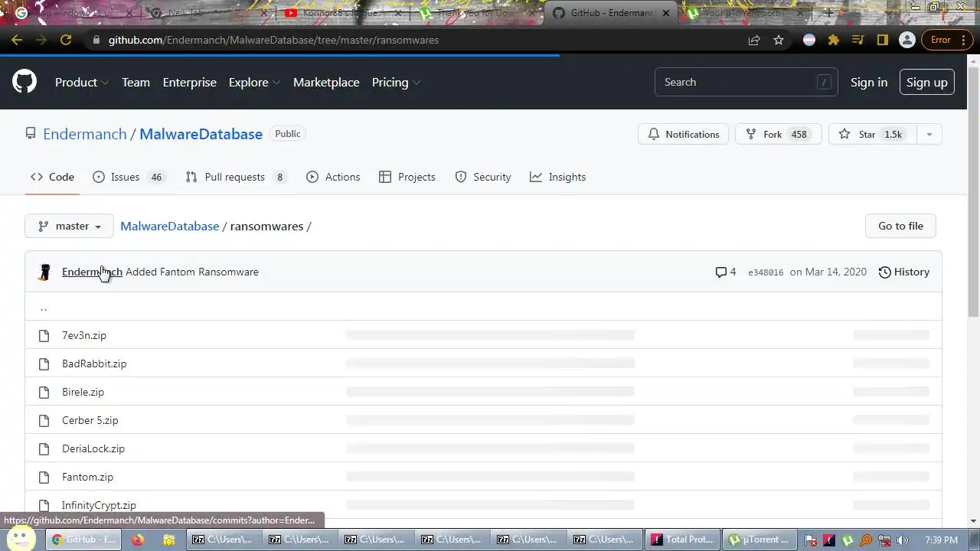
Task: Open Firefox from the taskbar
Action: (138, 540)
